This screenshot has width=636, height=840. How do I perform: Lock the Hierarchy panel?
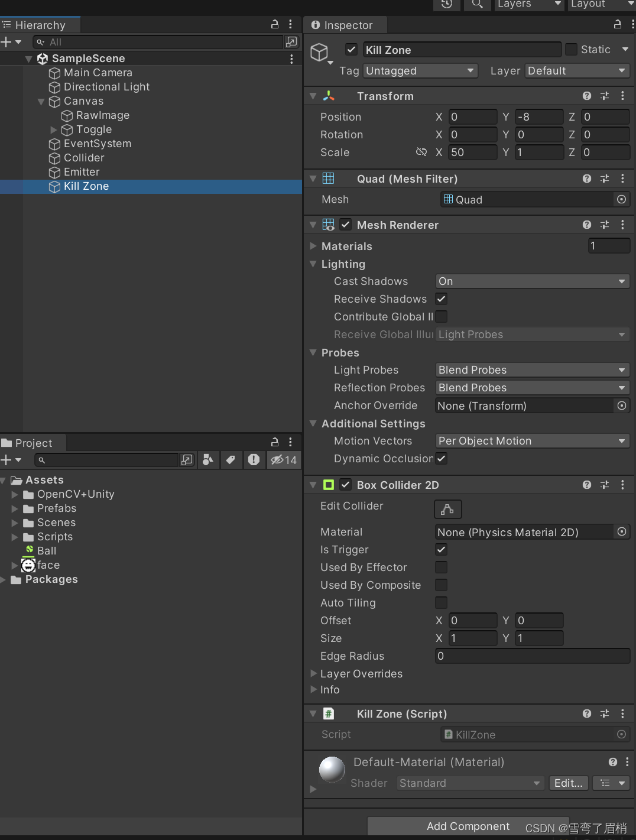pos(275,24)
